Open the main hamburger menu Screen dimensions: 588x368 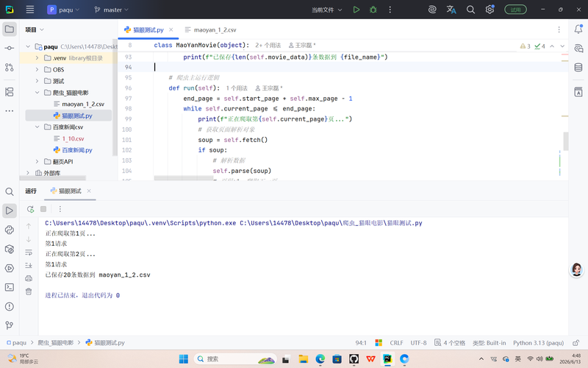click(x=30, y=10)
